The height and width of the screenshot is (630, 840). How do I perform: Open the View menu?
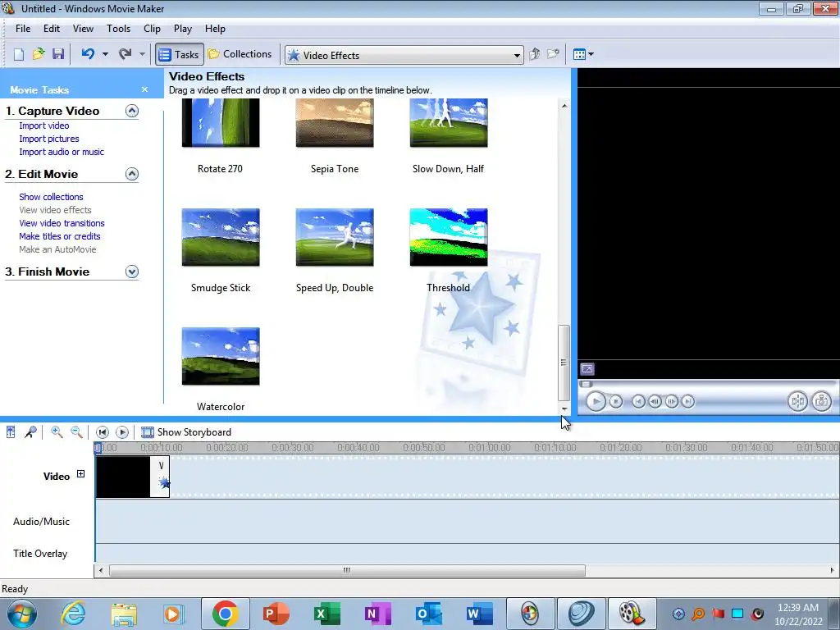click(x=83, y=29)
